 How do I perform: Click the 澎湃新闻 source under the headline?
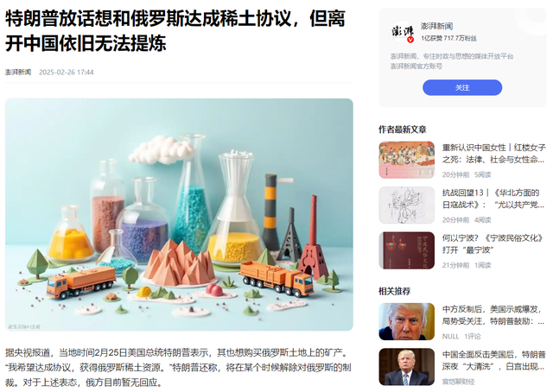coord(18,73)
